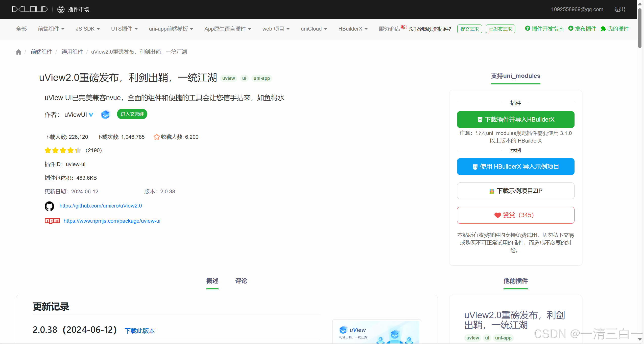Click the 版本：2.0.38 text
The image size is (644, 344).
159,192
